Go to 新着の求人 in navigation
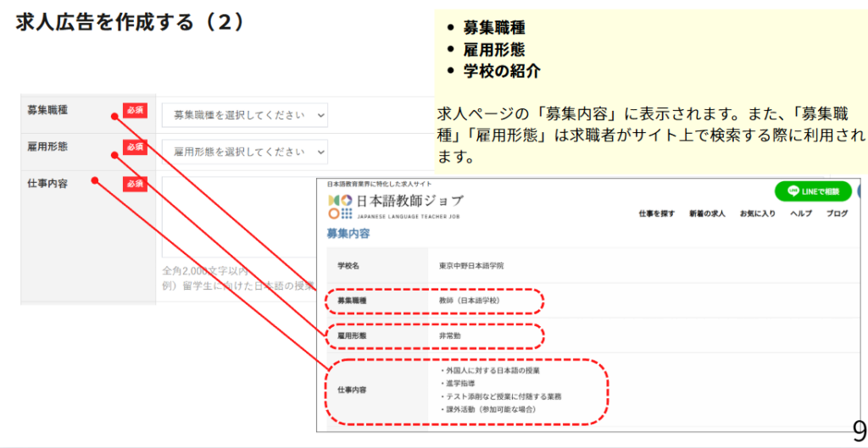 [706, 213]
